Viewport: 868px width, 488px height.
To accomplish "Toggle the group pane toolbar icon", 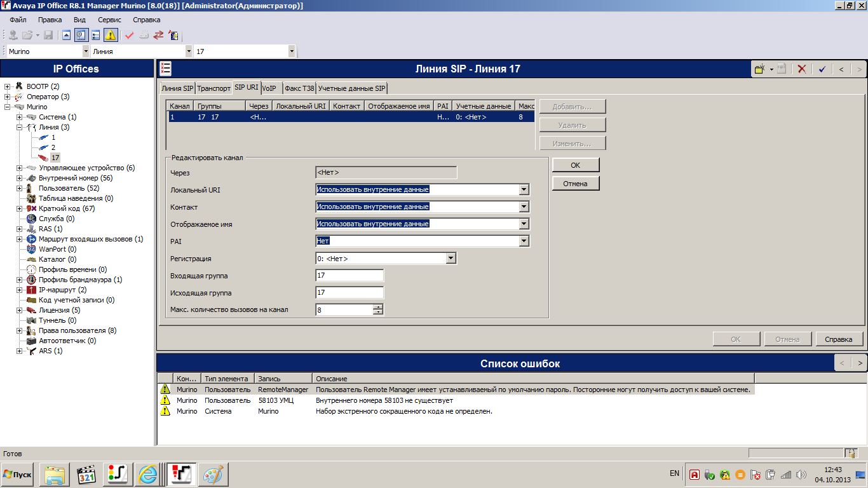I will [x=81, y=35].
